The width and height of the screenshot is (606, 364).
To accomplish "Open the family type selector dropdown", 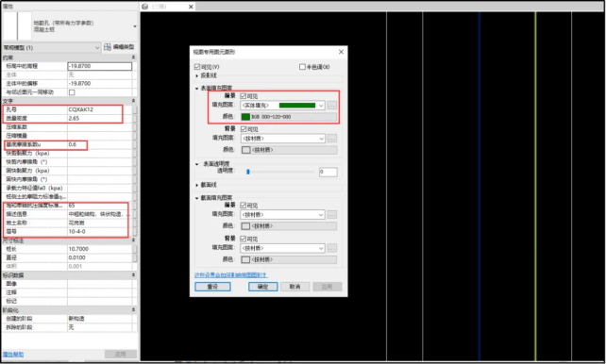I will [x=134, y=26].
